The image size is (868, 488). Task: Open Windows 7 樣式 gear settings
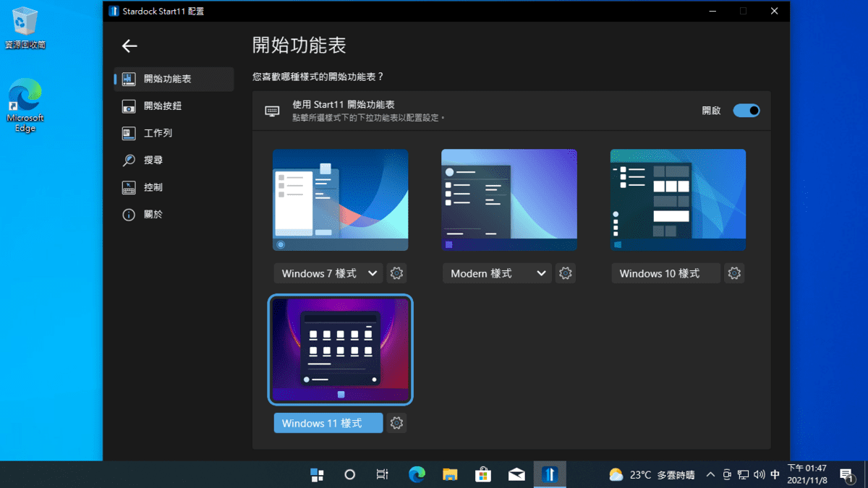pos(396,273)
